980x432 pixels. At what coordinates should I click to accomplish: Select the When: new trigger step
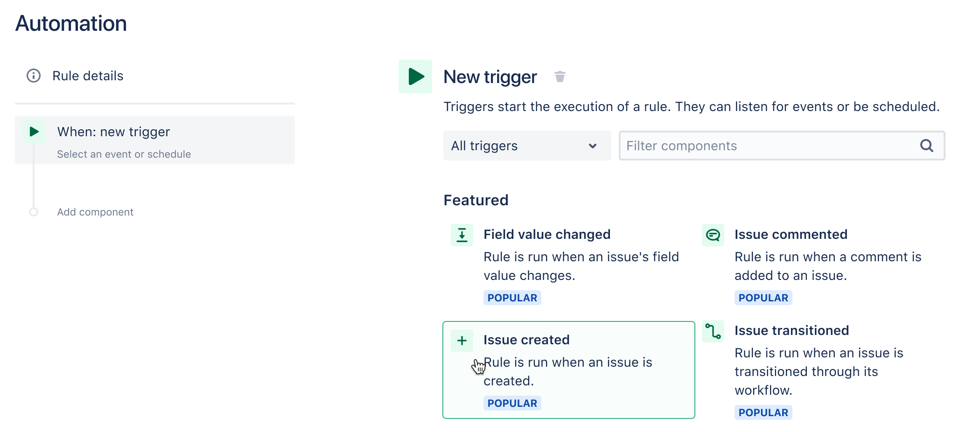(x=155, y=140)
